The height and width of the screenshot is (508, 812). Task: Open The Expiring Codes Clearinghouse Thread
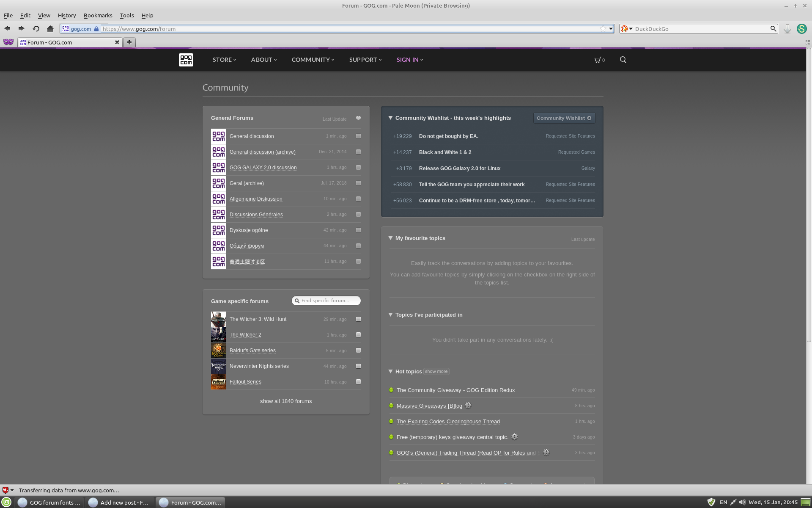click(x=448, y=422)
